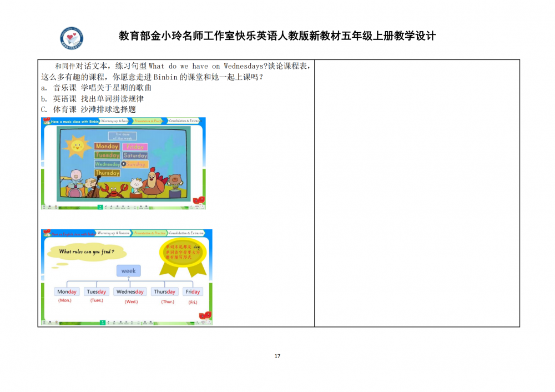Open 'Warming up & Revision' tab in music slide
Image resolution: width=555 pixels, height=392 pixels.
[x=114, y=121]
